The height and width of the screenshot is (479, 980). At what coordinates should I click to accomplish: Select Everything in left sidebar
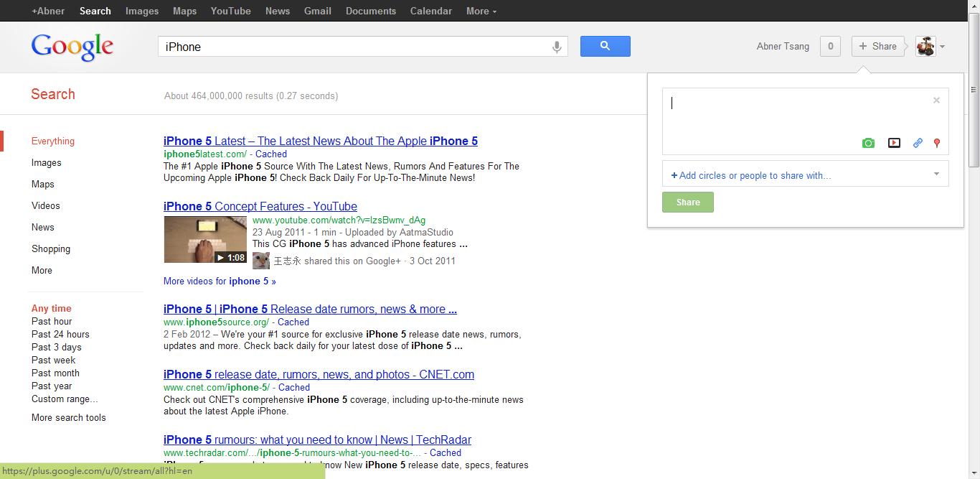(x=53, y=141)
